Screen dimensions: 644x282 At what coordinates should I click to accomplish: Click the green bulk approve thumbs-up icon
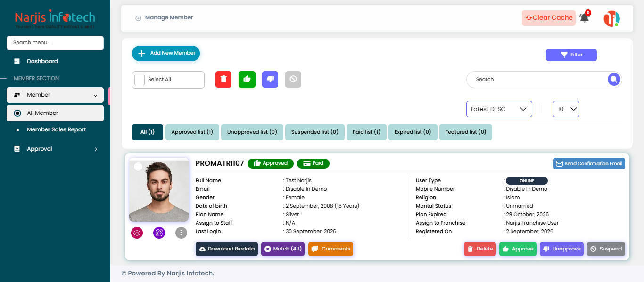click(x=247, y=79)
